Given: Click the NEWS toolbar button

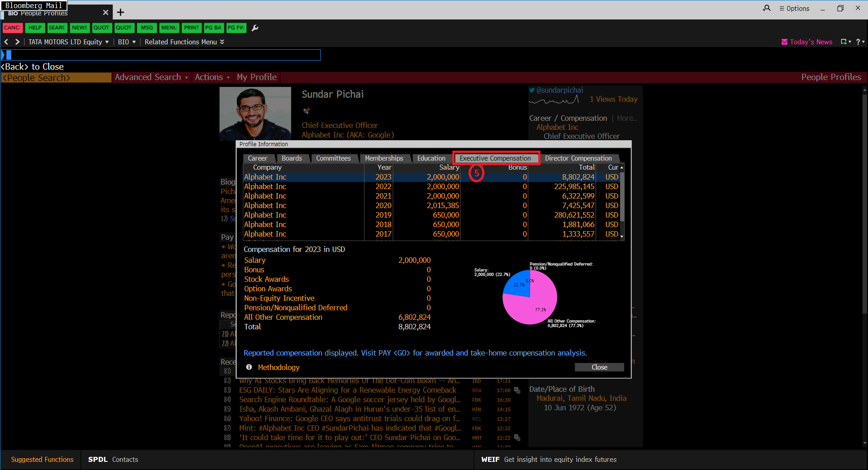Looking at the screenshot, I should click(x=80, y=28).
